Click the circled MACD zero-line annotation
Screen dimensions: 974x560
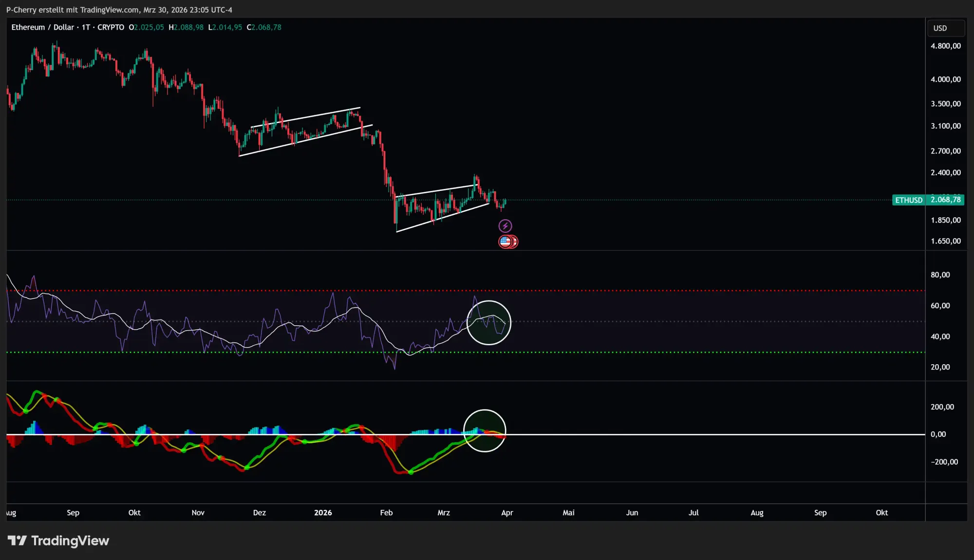pos(485,430)
